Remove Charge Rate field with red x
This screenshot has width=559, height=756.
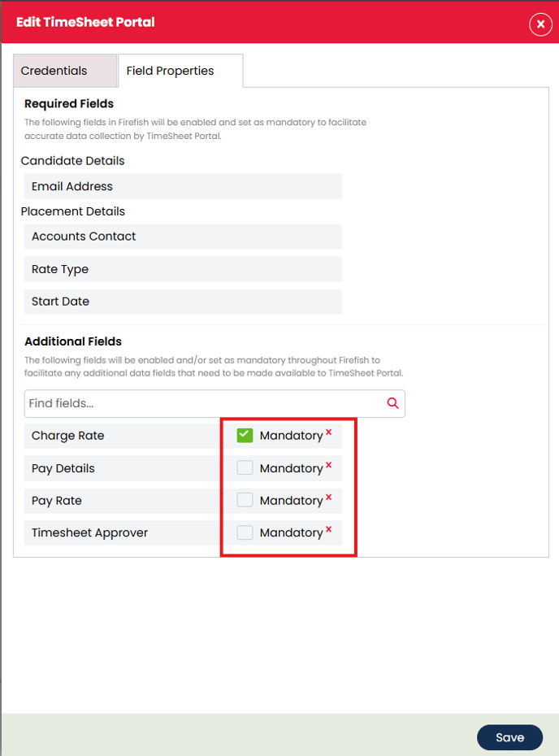pyautogui.click(x=329, y=432)
